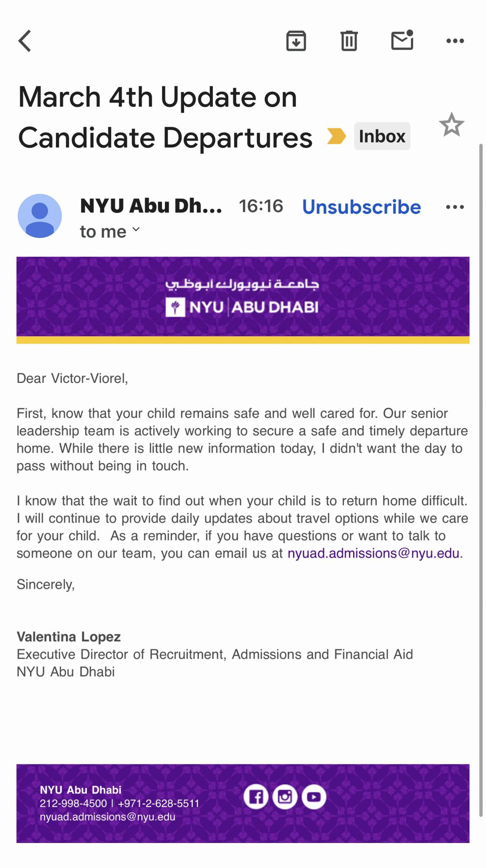Click footer nyuad.admissions@nyu.edu address
Screen dimensions: 486x868
tap(107, 817)
